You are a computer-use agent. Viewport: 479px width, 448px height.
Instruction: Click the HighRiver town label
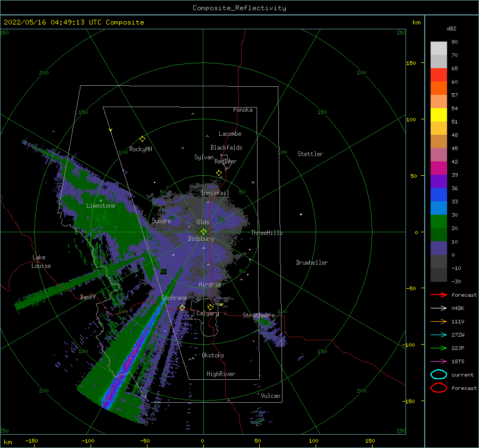coord(221,374)
